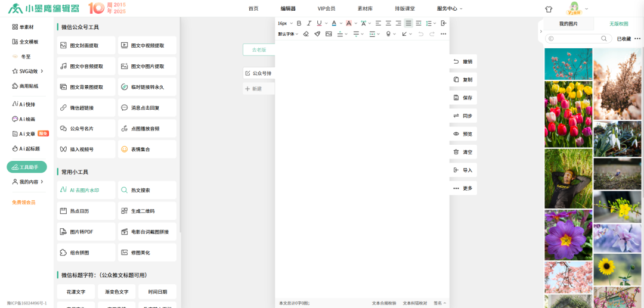Screen dimensions: 644x308
Task: Switch to the 我的图片 tab
Action: 568,24
